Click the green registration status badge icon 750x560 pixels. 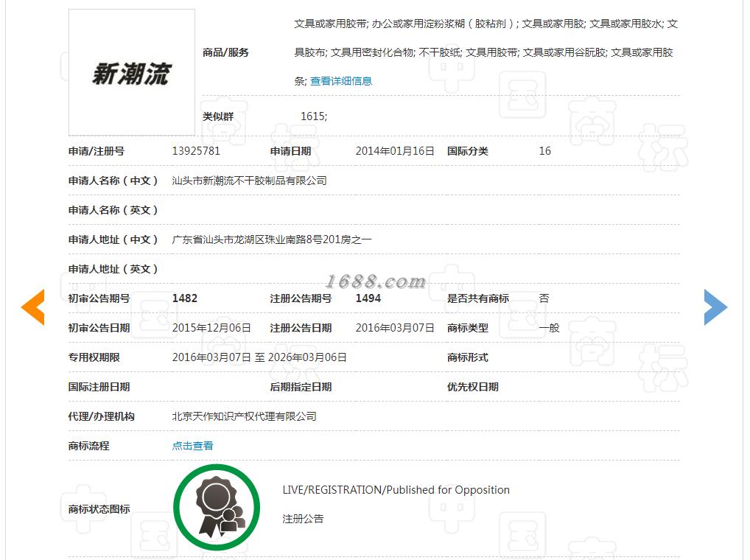(x=217, y=507)
